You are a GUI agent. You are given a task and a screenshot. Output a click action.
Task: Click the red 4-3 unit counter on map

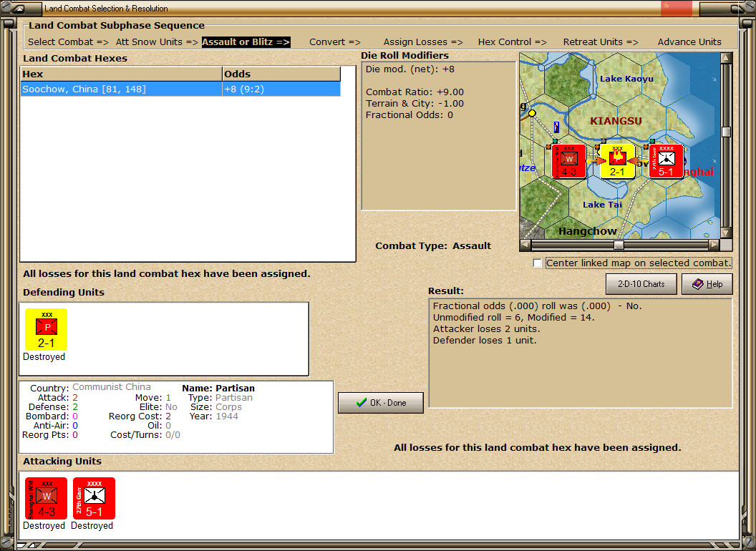(x=569, y=161)
